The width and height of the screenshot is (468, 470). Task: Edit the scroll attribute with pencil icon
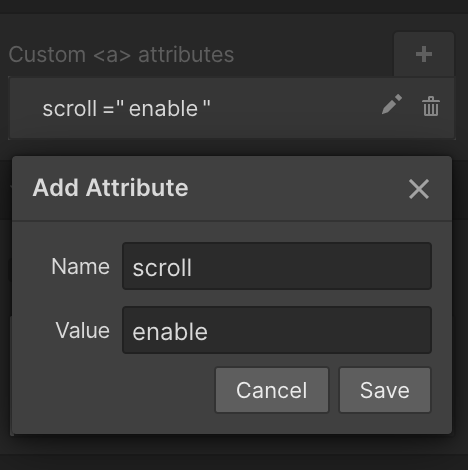pos(392,104)
